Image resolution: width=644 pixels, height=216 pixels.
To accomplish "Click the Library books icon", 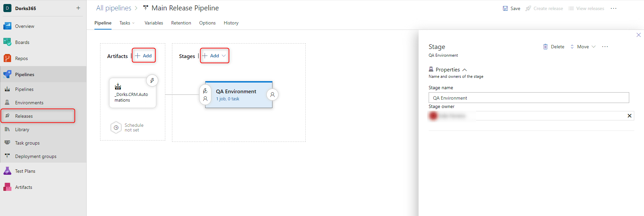I will click(x=7, y=129).
